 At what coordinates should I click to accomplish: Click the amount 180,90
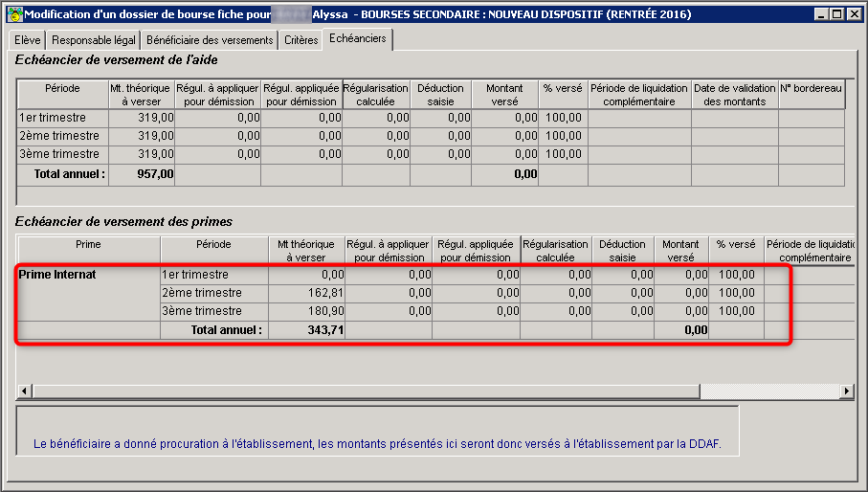tap(325, 311)
